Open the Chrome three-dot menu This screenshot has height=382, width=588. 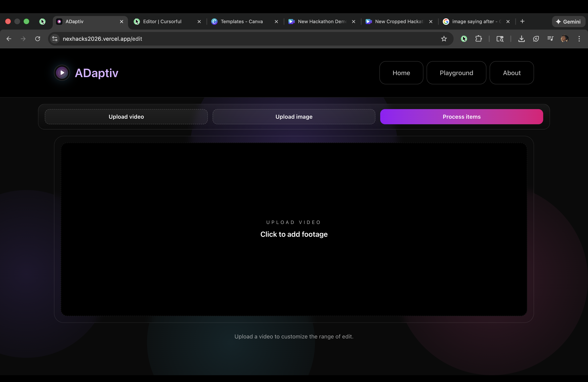[579, 39]
